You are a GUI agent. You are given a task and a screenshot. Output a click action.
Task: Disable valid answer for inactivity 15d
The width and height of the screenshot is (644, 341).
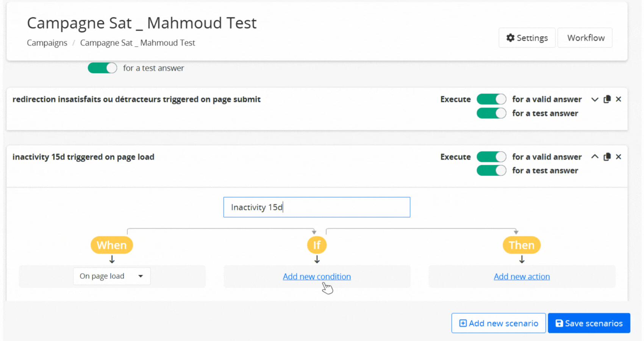point(491,157)
